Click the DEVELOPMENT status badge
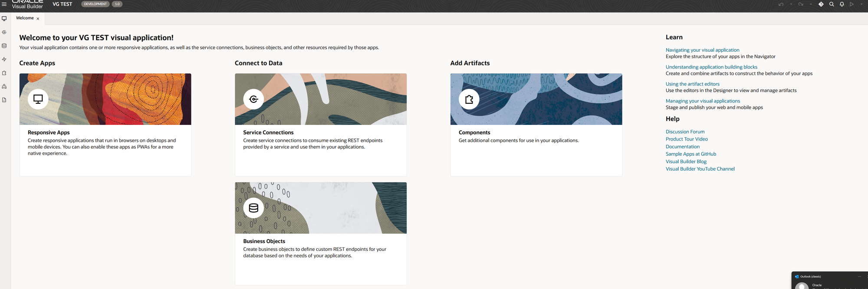Viewport: 868px width, 289px height. point(95,4)
